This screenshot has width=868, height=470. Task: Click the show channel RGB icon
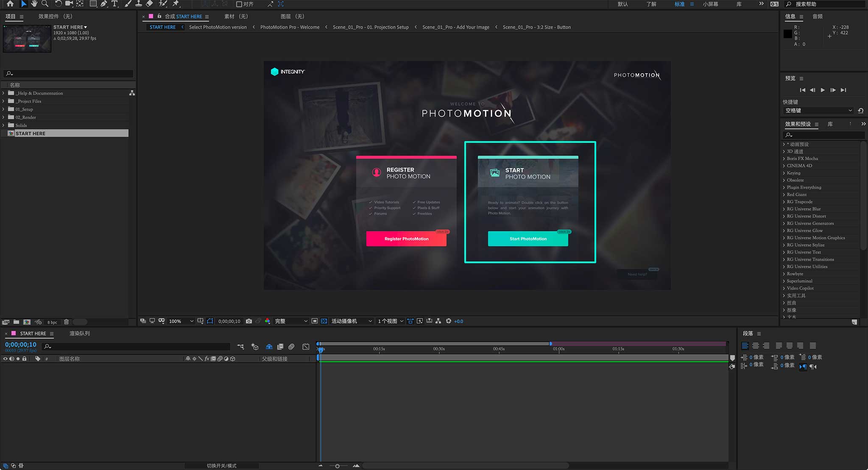(x=268, y=321)
